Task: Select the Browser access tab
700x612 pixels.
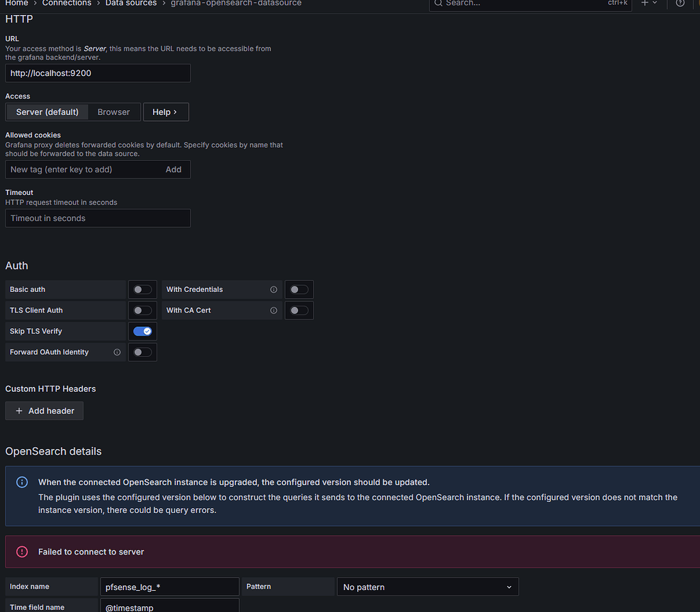Action: click(x=113, y=111)
